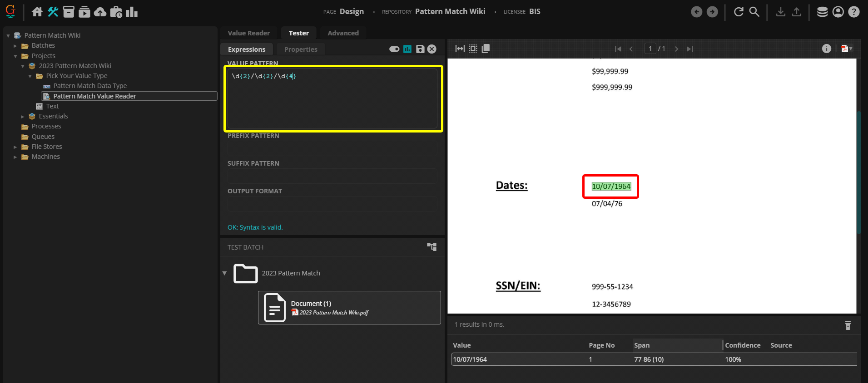868x383 pixels.
Task: Collapse the Projects tree node
Action: [x=15, y=56]
